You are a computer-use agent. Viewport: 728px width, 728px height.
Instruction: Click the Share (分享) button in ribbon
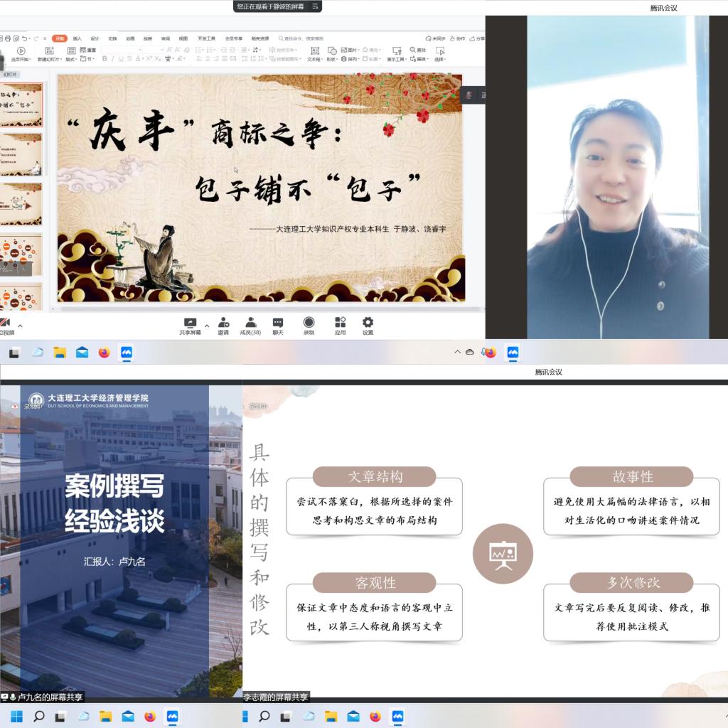coord(477,38)
